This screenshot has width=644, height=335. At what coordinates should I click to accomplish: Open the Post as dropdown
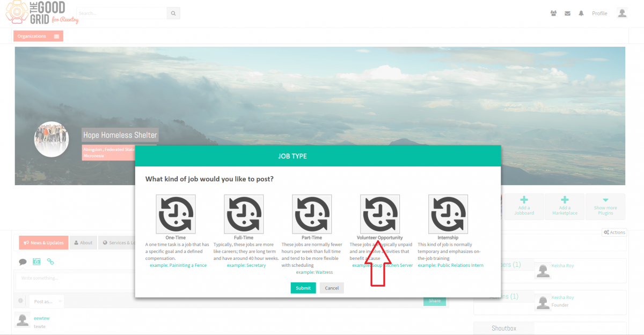click(x=46, y=302)
